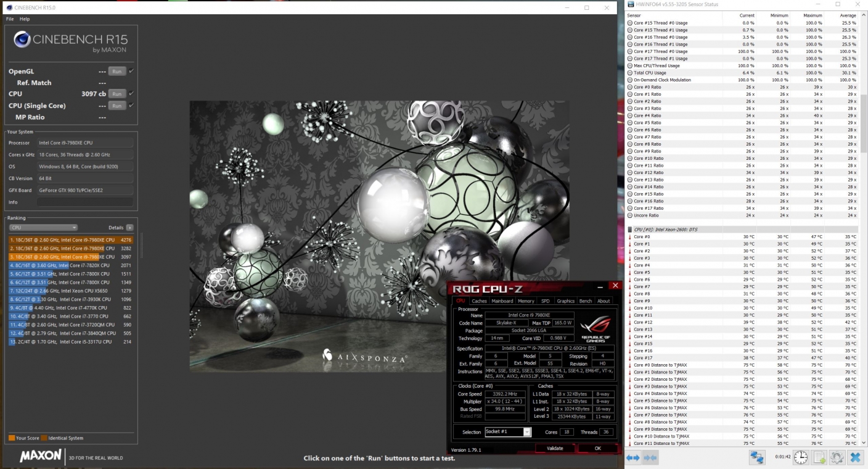Switch to the SPD tab in CPU-Z
868x469 pixels.
[546, 301]
